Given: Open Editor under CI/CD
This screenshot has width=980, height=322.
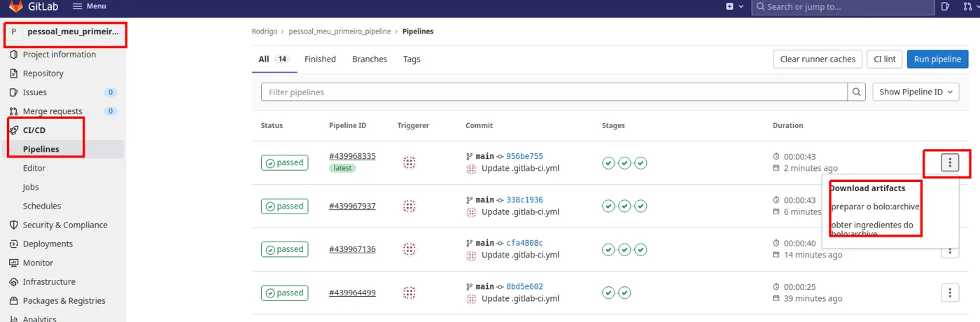Looking at the screenshot, I should [x=34, y=168].
